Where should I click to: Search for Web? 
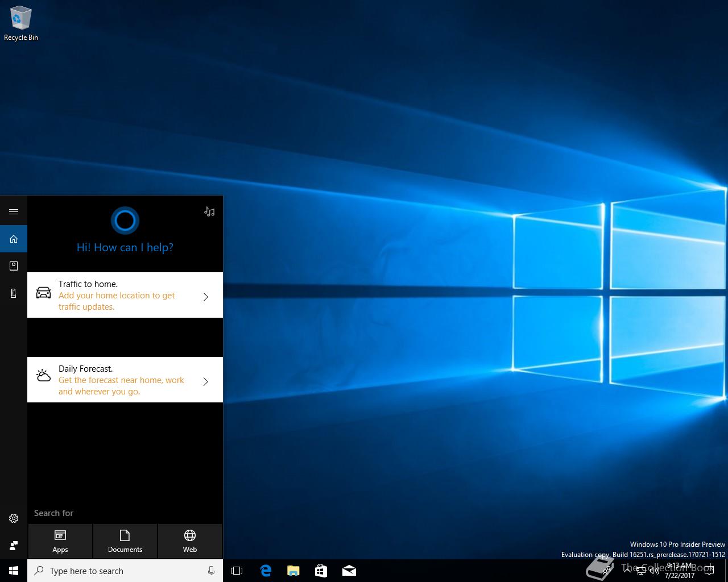tap(190, 541)
